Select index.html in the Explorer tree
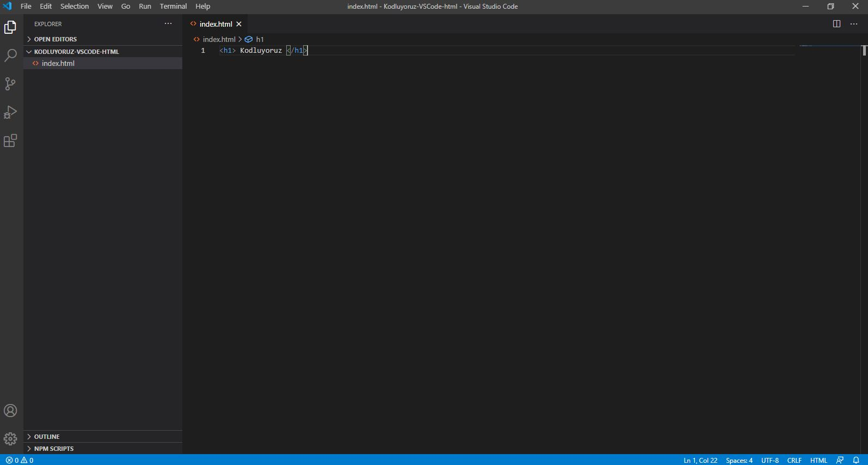 coord(58,64)
